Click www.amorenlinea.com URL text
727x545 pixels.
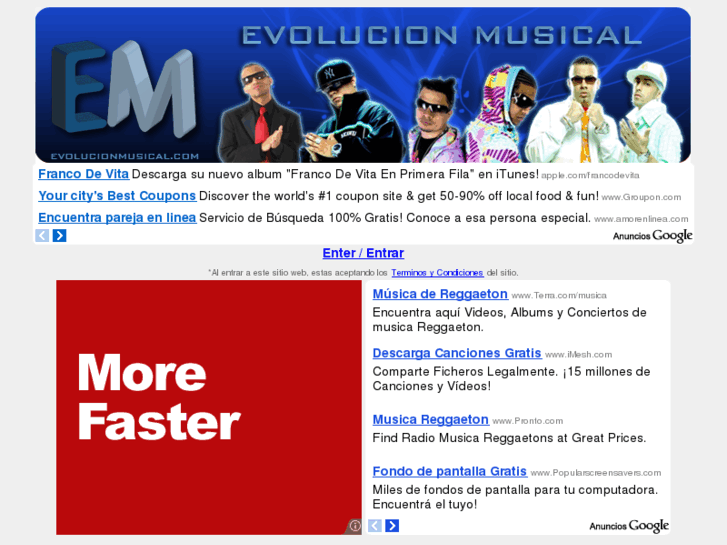tap(641, 219)
